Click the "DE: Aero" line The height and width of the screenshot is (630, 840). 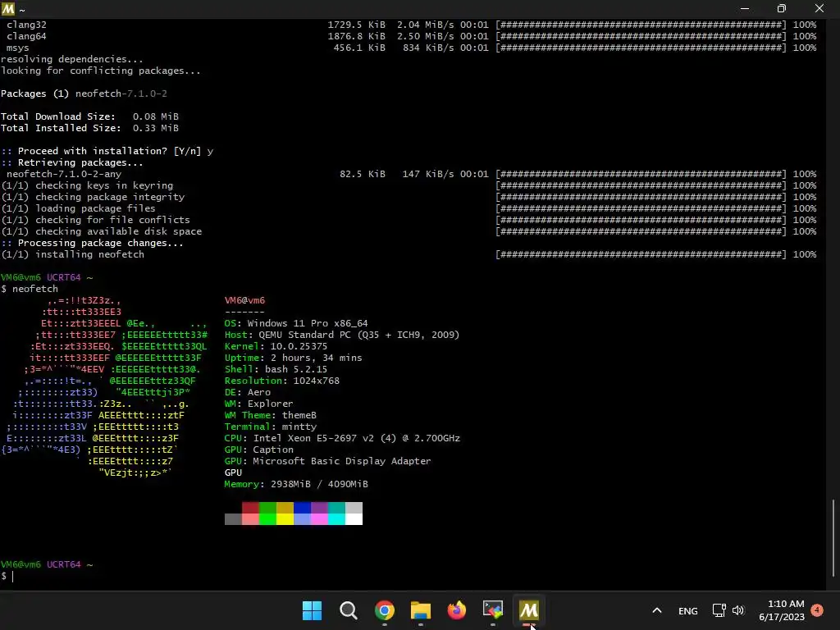coord(248,393)
